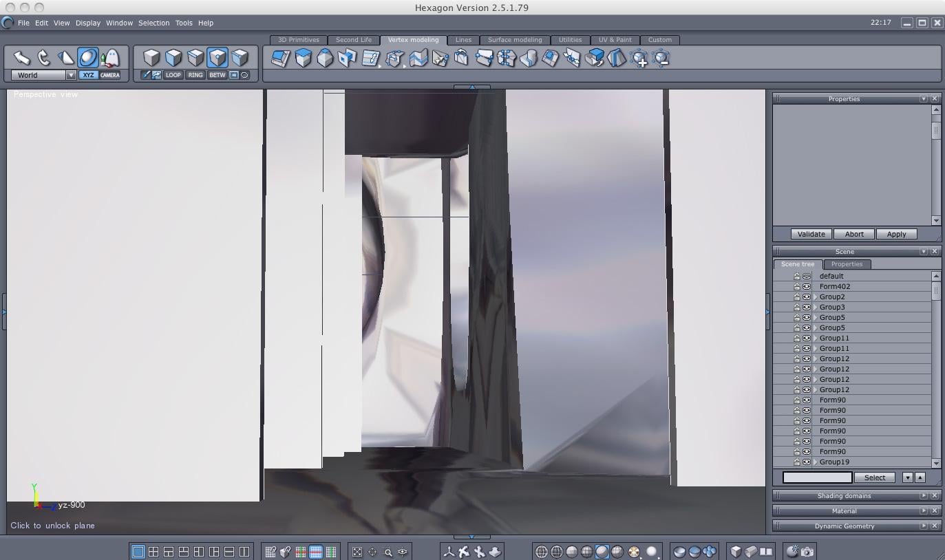Click the Validate button
The width and height of the screenshot is (945, 560).
[811, 234]
